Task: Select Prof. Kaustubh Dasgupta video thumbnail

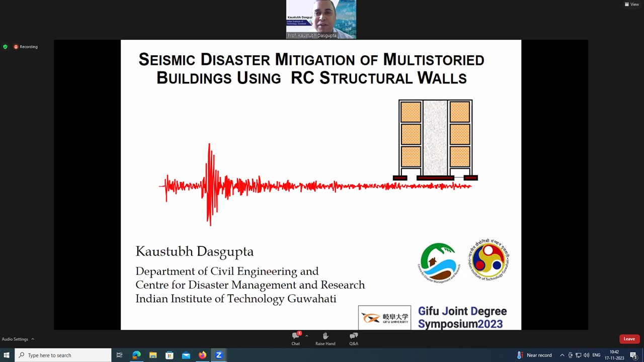Action: pyautogui.click(x=321, y=20)
